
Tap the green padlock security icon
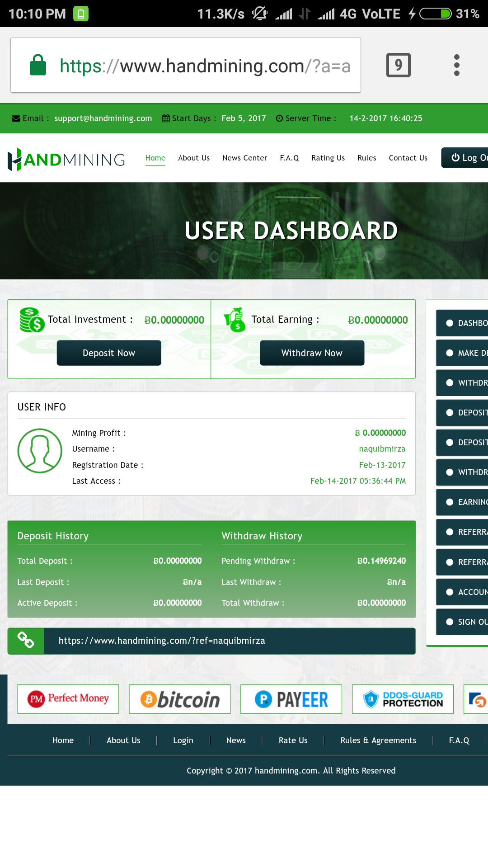pyautogui.click(x=38, y=65)
